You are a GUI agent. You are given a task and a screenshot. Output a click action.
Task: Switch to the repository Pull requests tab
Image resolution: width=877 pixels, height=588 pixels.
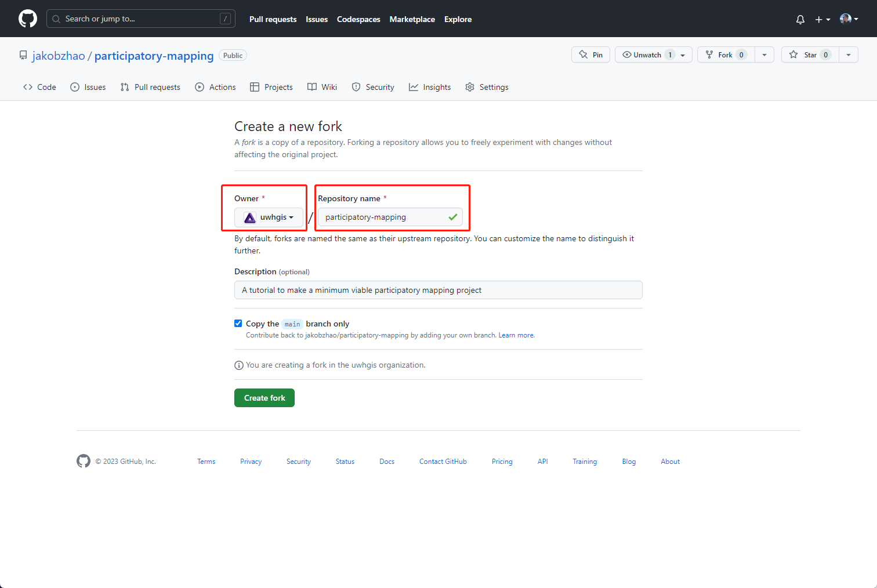point(150,87)
